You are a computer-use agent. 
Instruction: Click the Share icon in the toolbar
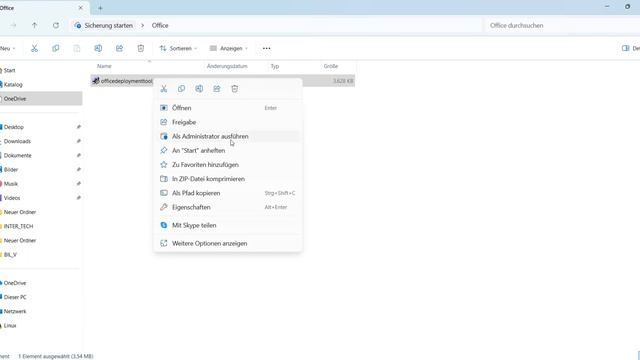pyautogui.click(x=119, y=48)
